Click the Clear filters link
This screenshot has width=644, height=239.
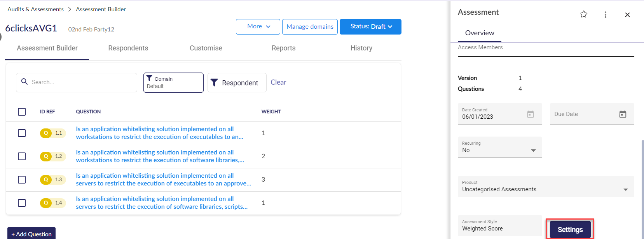pos(278,82)
